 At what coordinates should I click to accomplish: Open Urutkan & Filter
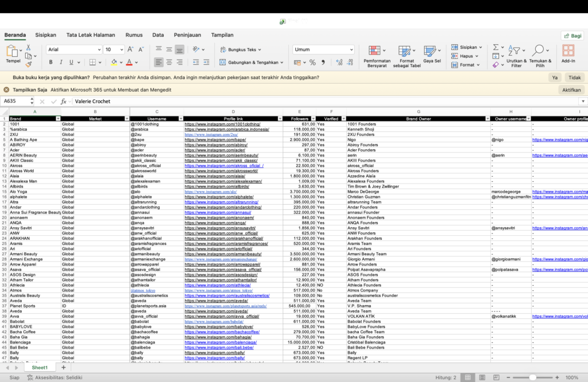[516, 56]
